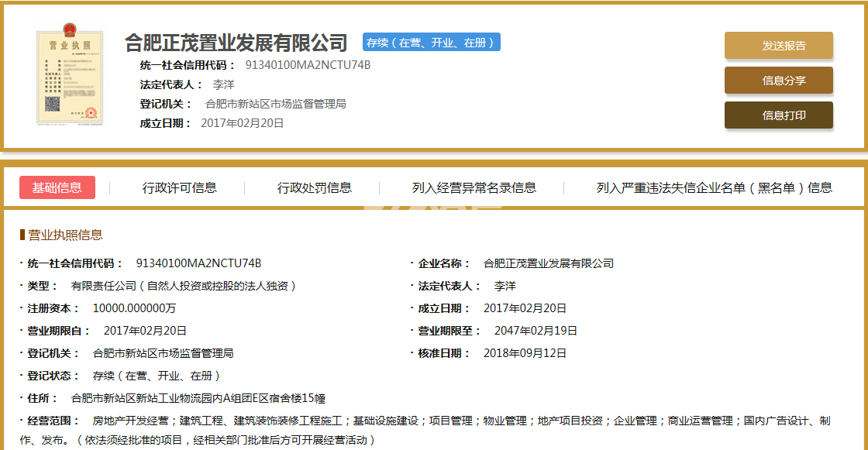Open the 列入严重违法失信企业名单（黑名单）信息 tab
Screen dimensions: 868x450
pyautogui.click(x=714, y=188)
